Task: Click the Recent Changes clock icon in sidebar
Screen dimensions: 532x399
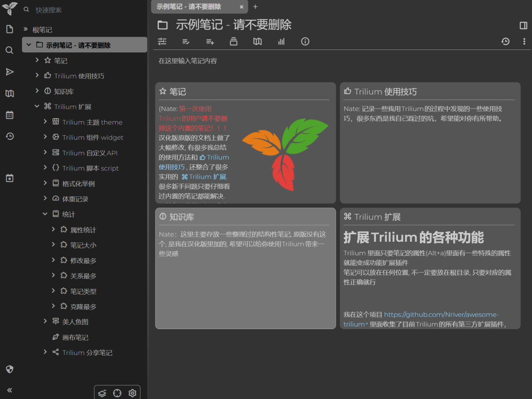Action: 10,136
